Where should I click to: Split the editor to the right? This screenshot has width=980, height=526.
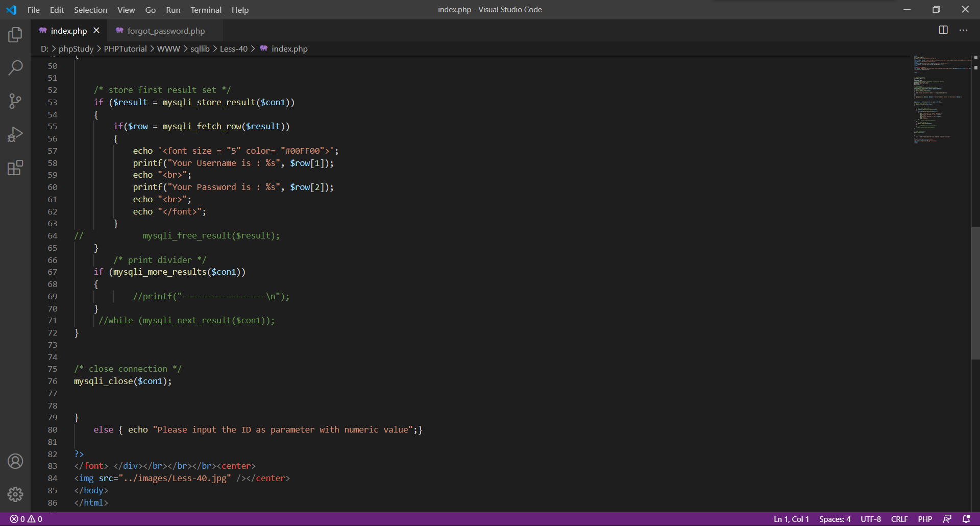tap(943, 30)
